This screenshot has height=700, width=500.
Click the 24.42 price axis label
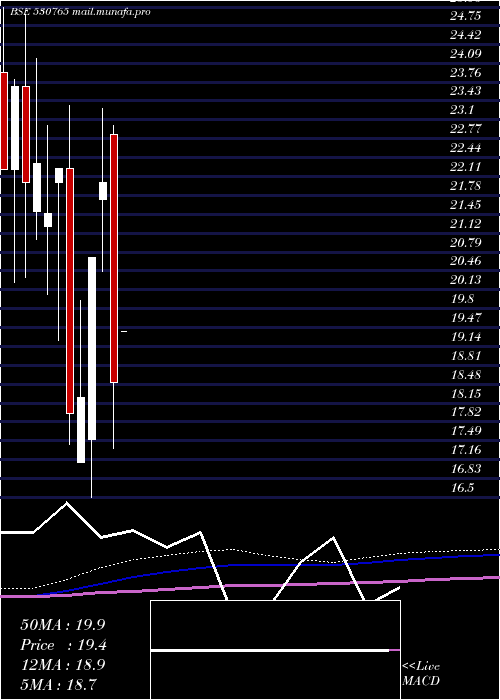click(x=466, y=35)
